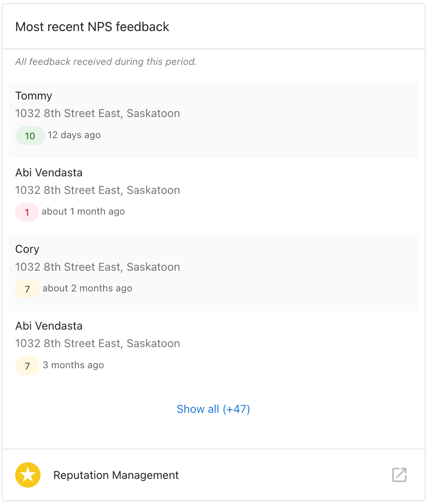This screenshot has height=504, width=428.
Task: Click the 'All feedback received during this period' note
Action: [x=106, y=62]
